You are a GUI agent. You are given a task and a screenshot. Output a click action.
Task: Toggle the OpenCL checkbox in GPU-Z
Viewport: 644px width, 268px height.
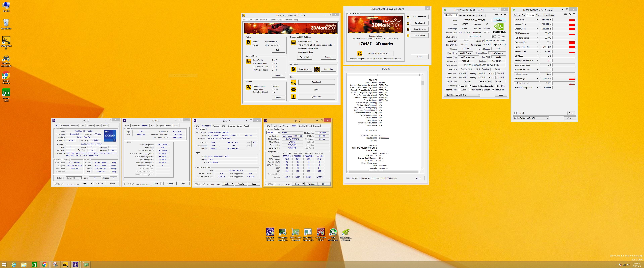pyautogui.click(x=459, y=86)
